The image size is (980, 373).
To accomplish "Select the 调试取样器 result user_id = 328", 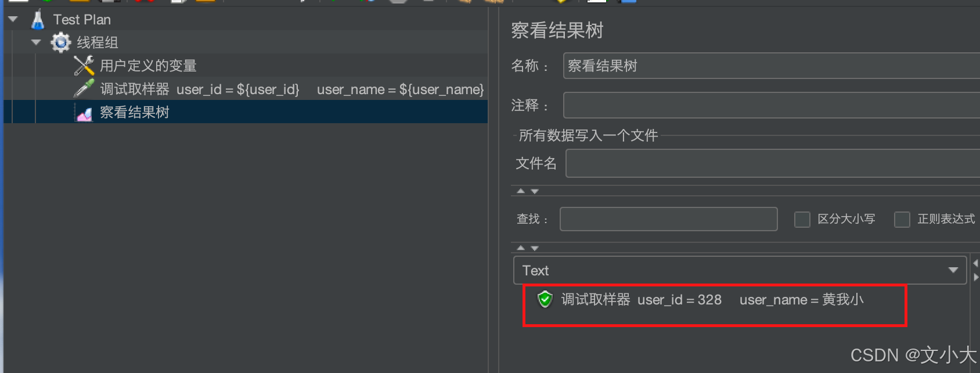I will click(x=712, y=300).
